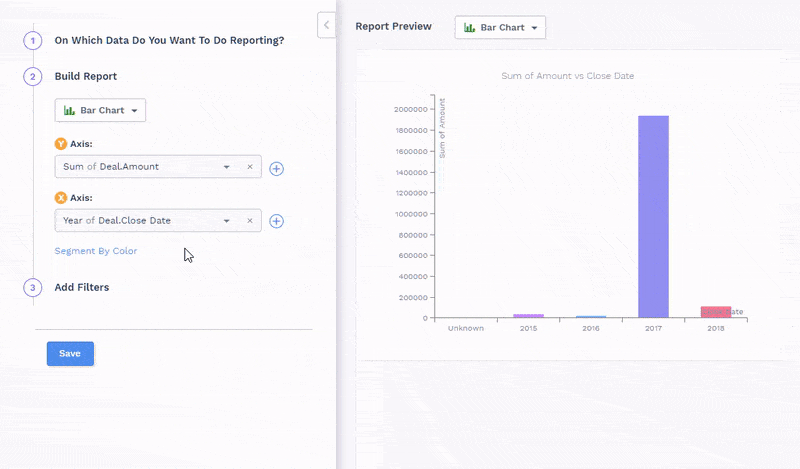This screenshot has height=469, width=800.
Task: Click bar chart icon in Build Report dropdown
Action: click(70, 110)
